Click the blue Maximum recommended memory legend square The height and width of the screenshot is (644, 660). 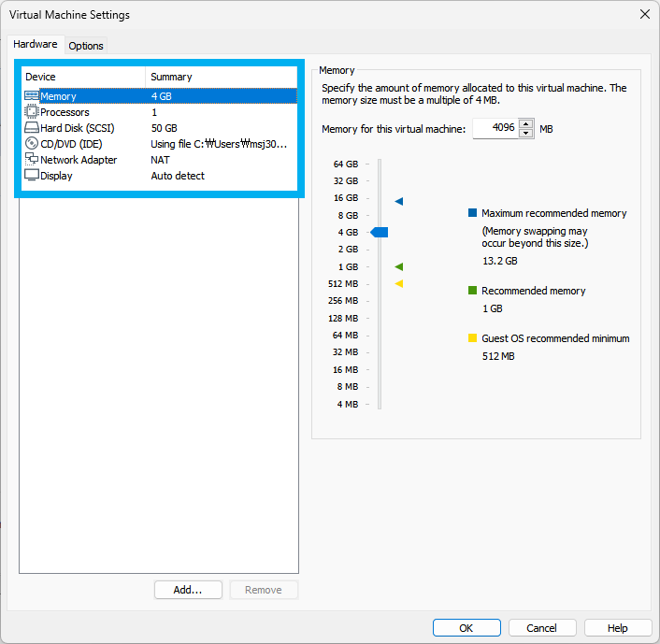[x=472, y=212]
